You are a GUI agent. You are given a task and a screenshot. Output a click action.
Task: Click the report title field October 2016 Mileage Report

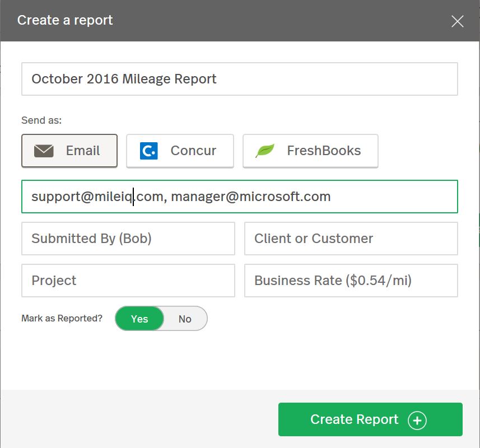click(240, 79)
